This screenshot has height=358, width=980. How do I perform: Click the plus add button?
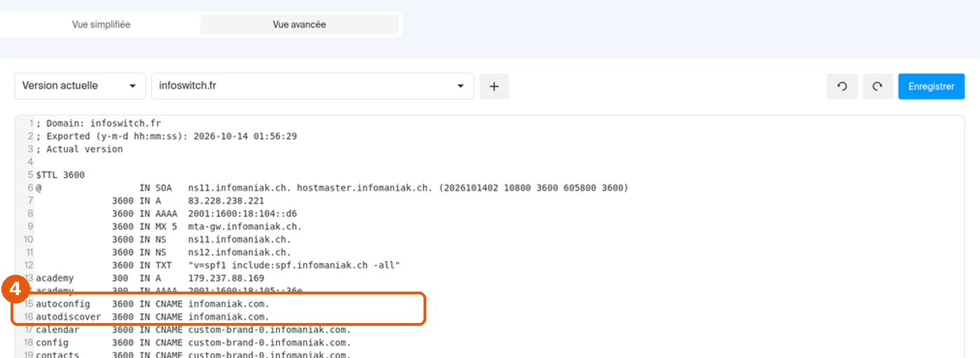pos(494,86)
